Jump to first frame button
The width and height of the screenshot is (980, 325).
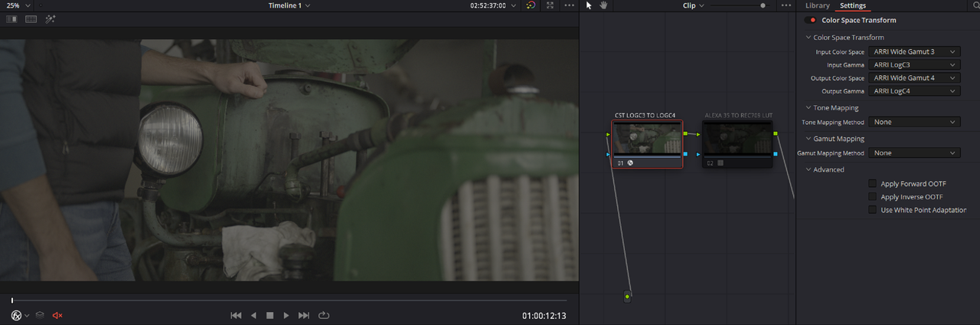click(x=236, y=315)
